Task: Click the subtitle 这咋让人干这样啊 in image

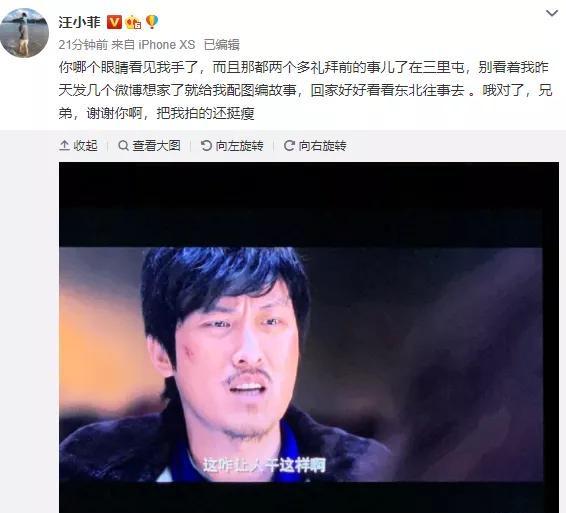Action: (265, 465)
